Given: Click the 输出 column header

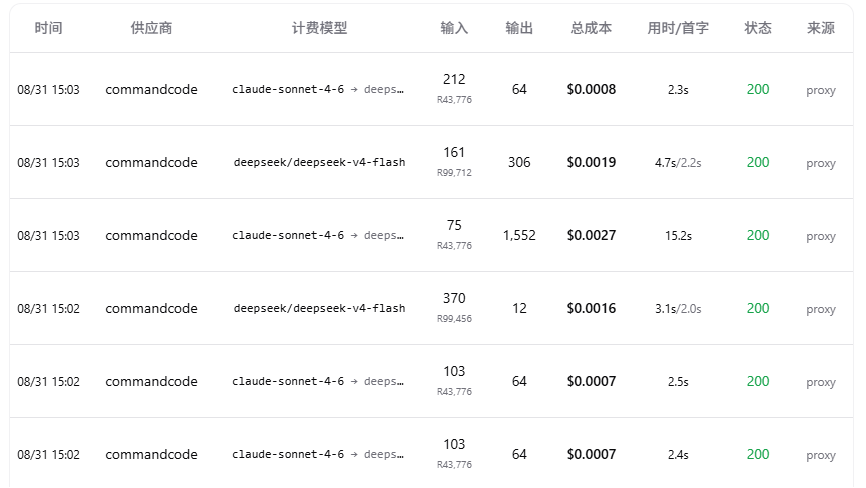Looking at the screenshot, I should pyautogui.click(x=519, y=28).
